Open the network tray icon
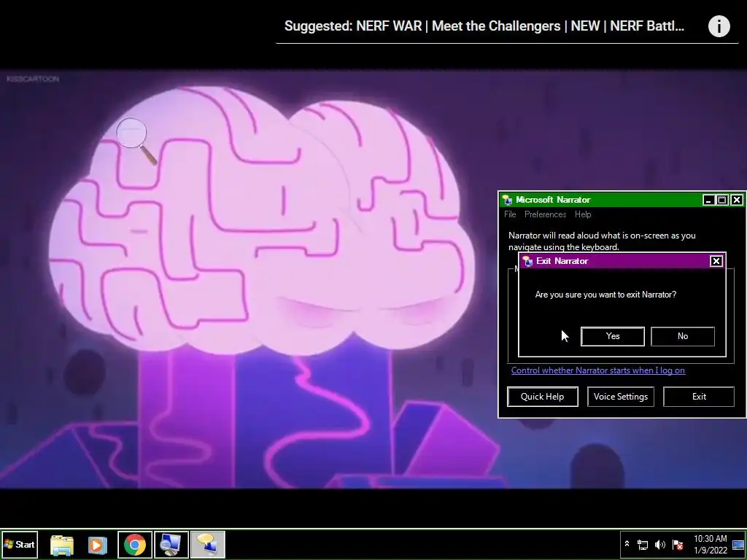This screenshot has width=747, height=560. coord(643,545)
